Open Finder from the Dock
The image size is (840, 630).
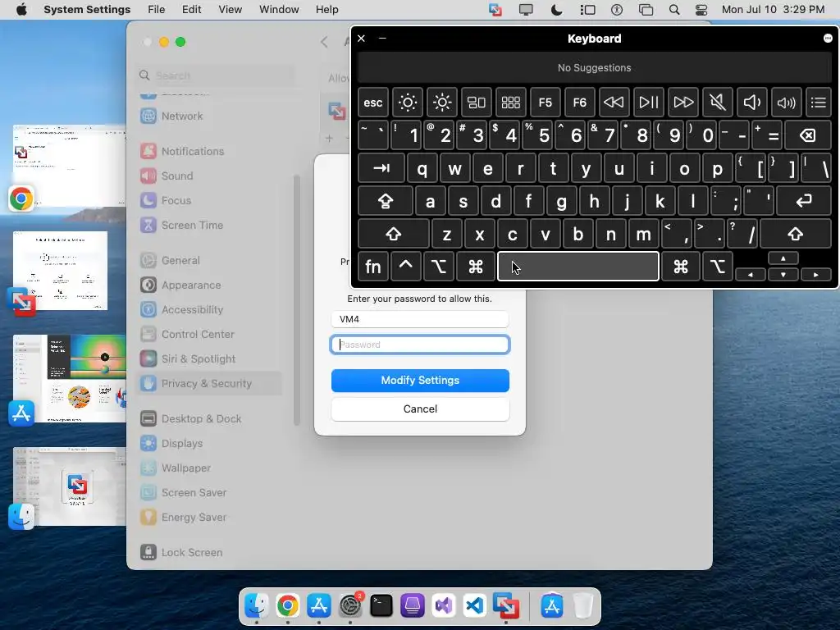[x=257, y=606]
